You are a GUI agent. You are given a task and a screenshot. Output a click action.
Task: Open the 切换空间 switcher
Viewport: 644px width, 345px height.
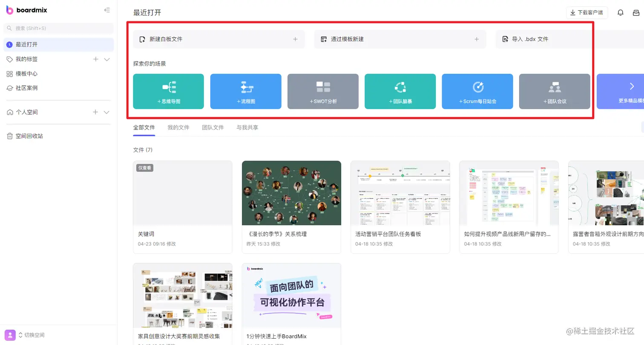tap(32, 335)
